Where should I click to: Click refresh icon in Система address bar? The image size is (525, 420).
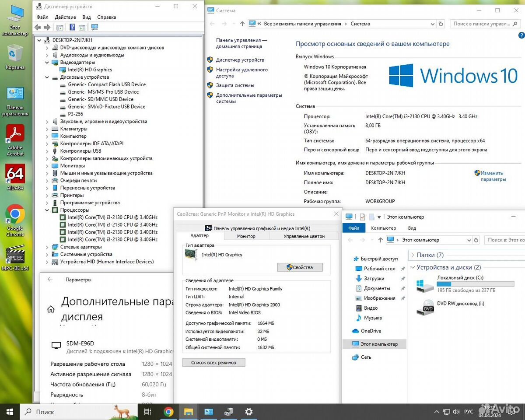[441, 24]
